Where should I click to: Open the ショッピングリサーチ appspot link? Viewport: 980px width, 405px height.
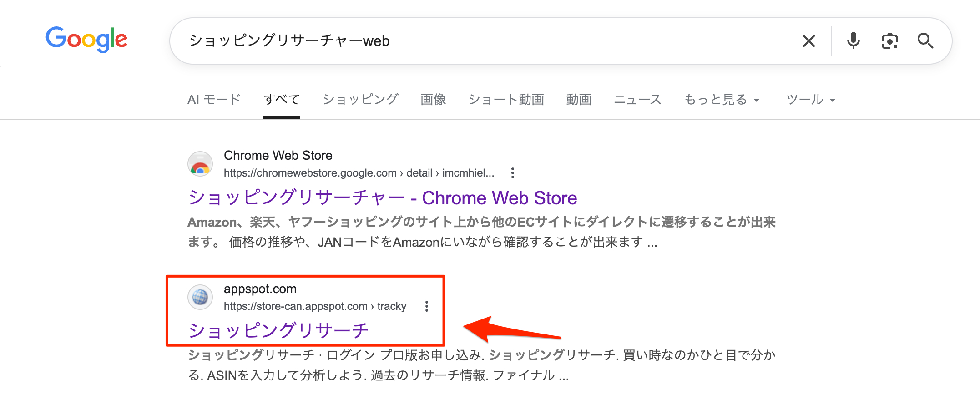(x=278, y=330)
